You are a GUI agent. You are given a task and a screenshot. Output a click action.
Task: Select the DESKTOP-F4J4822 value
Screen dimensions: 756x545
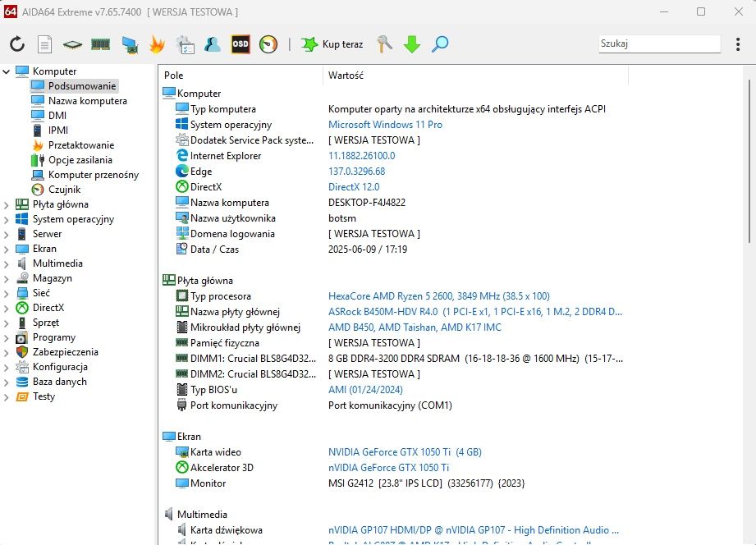click(x=367, y=203)
